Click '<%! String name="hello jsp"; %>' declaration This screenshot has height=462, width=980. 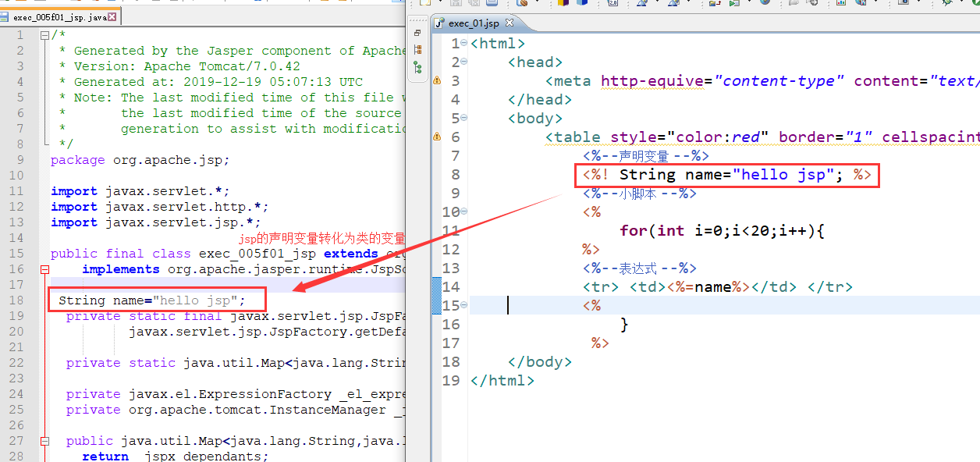point(727,175)
